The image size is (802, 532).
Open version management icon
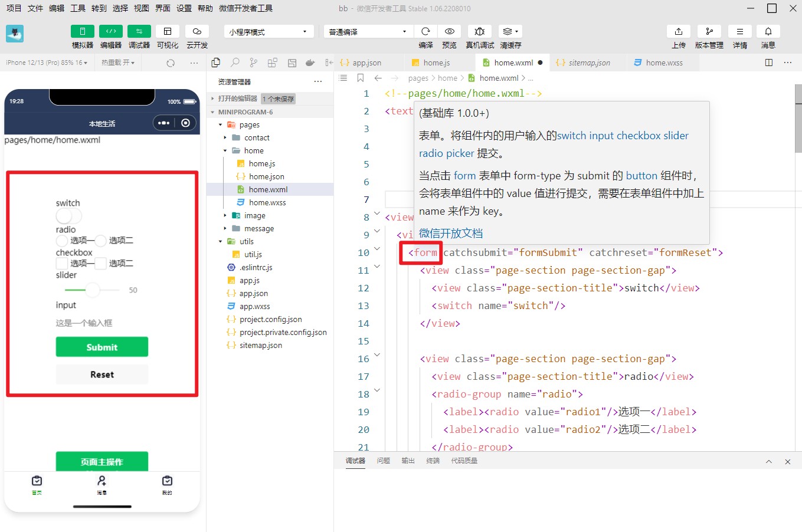coord(709,31)
